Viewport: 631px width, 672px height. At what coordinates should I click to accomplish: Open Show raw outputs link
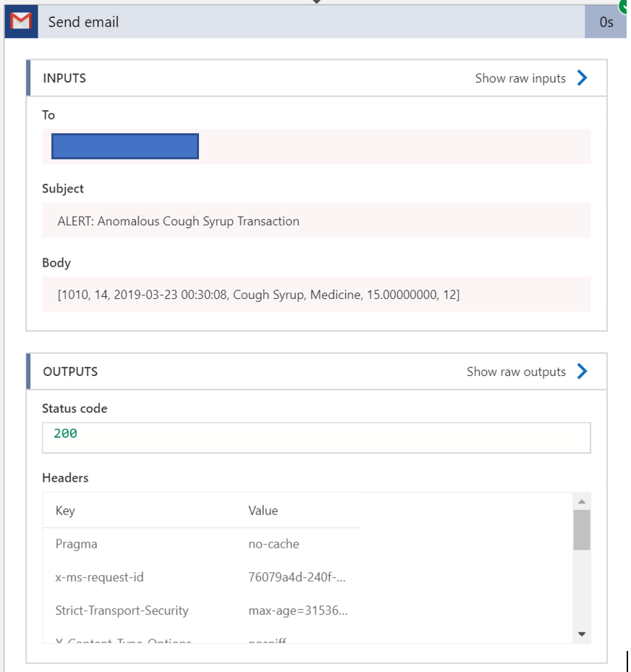coord(516,371)
